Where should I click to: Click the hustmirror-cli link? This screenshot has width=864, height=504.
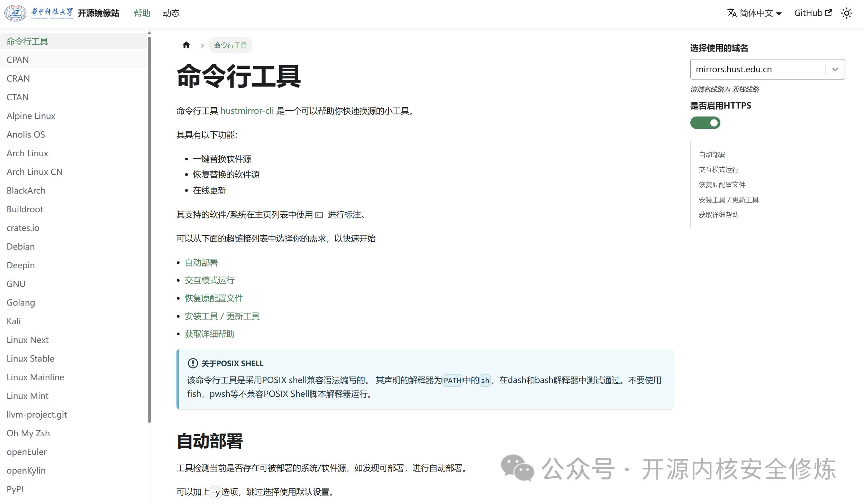(x=247, y=111)
